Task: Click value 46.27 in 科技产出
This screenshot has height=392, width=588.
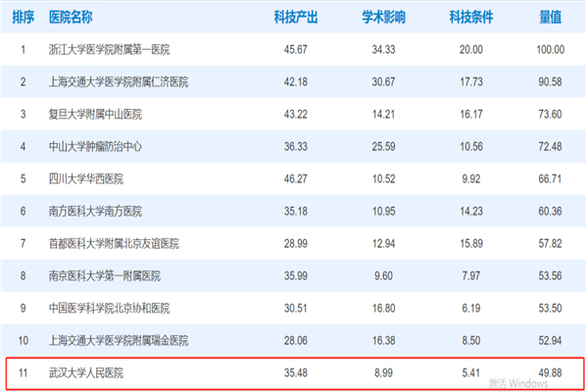Action: click(x=296, y=179)
